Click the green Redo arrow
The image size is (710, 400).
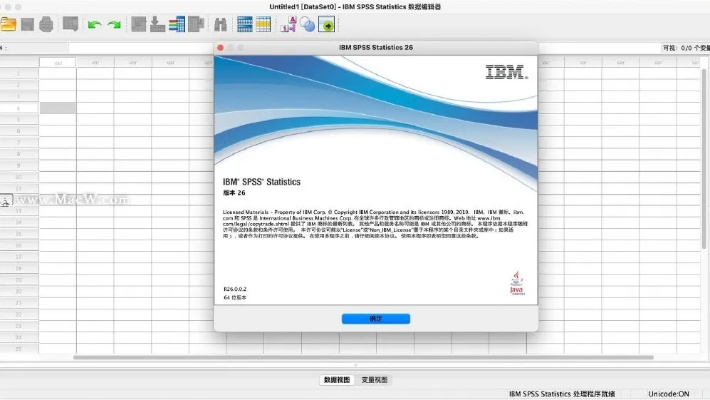click(x=114, y=24)
